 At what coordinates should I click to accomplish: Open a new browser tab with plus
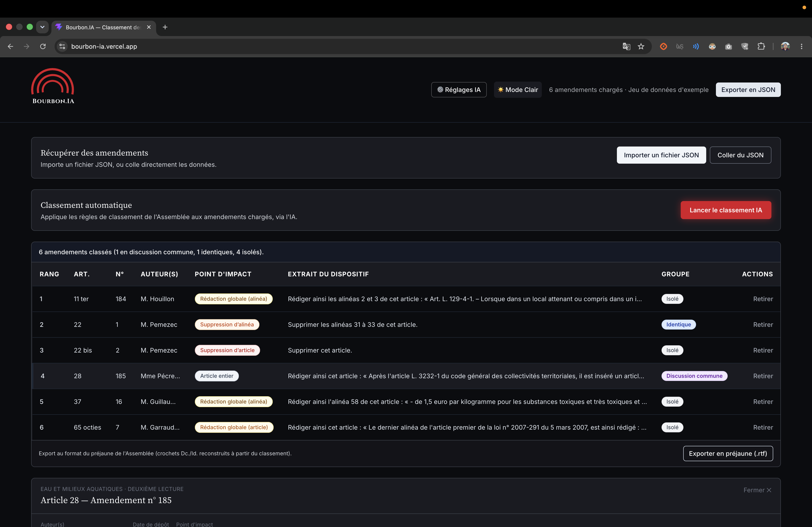[165, 27]
